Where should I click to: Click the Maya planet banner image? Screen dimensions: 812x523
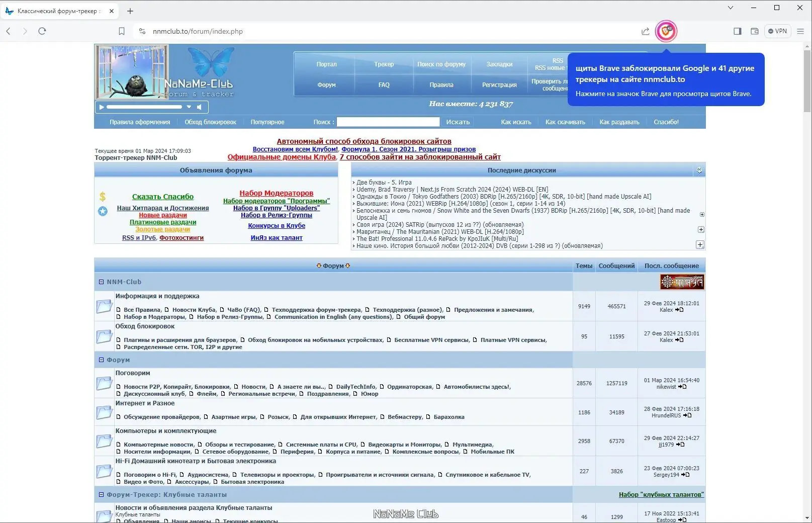click(x=682, y=282)
